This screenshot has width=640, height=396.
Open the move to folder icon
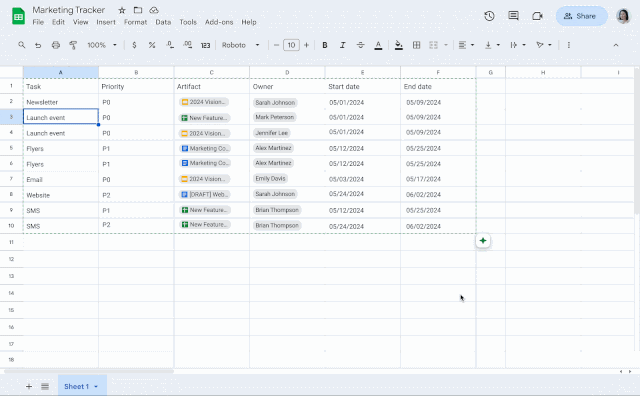click(x=138, y=10)
